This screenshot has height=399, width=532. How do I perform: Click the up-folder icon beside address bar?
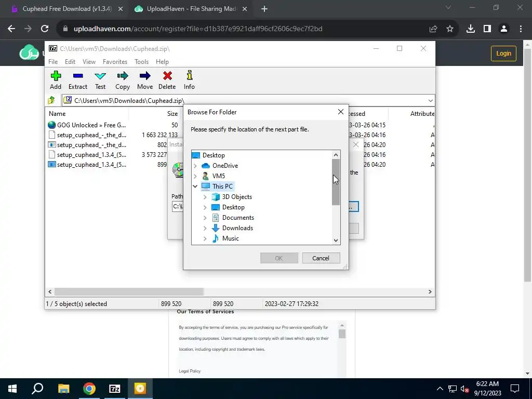(x=51, y=100)
